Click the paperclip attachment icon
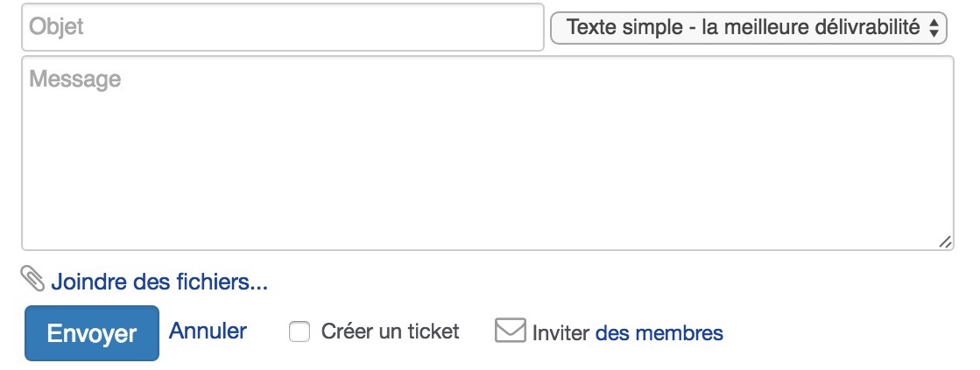The width and height of the screenshot is (980, 370). pos(32,278)
